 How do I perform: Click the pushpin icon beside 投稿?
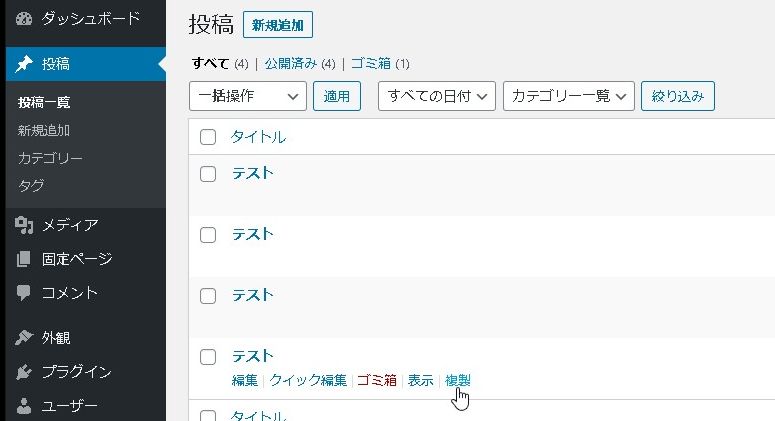pos(25,64)
